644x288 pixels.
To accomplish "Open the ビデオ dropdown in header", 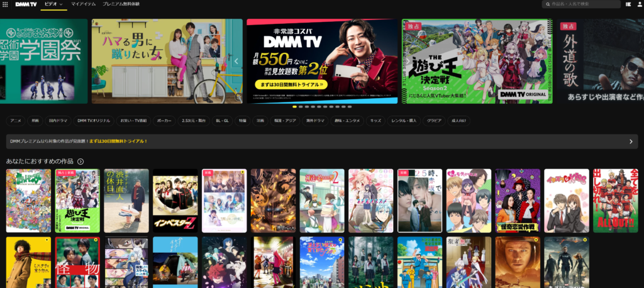I will [54, 4].
